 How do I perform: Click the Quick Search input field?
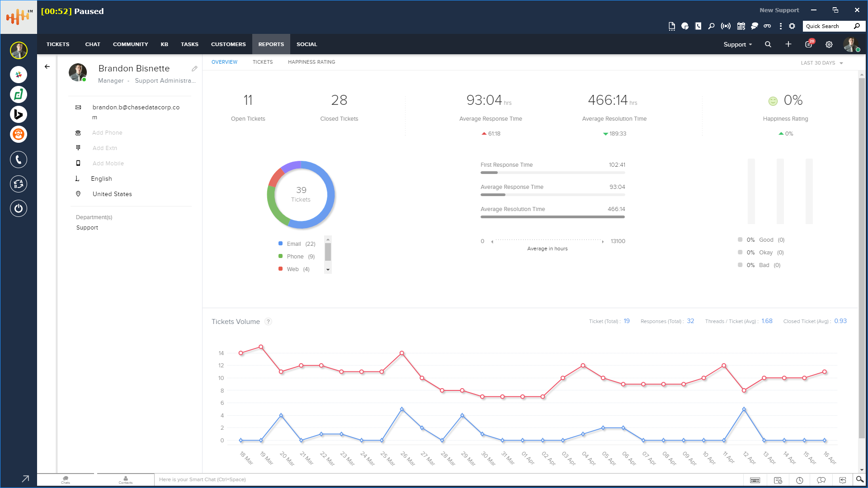point(828,26)
